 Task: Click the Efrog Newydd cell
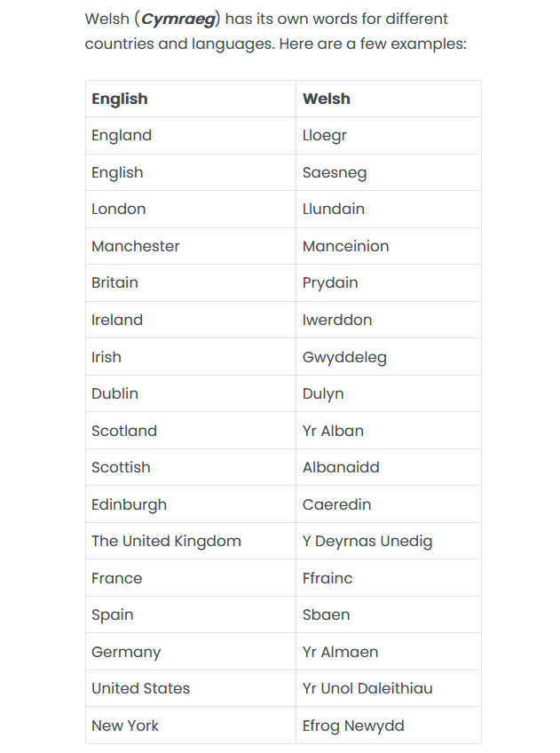(x=353, y=725)
